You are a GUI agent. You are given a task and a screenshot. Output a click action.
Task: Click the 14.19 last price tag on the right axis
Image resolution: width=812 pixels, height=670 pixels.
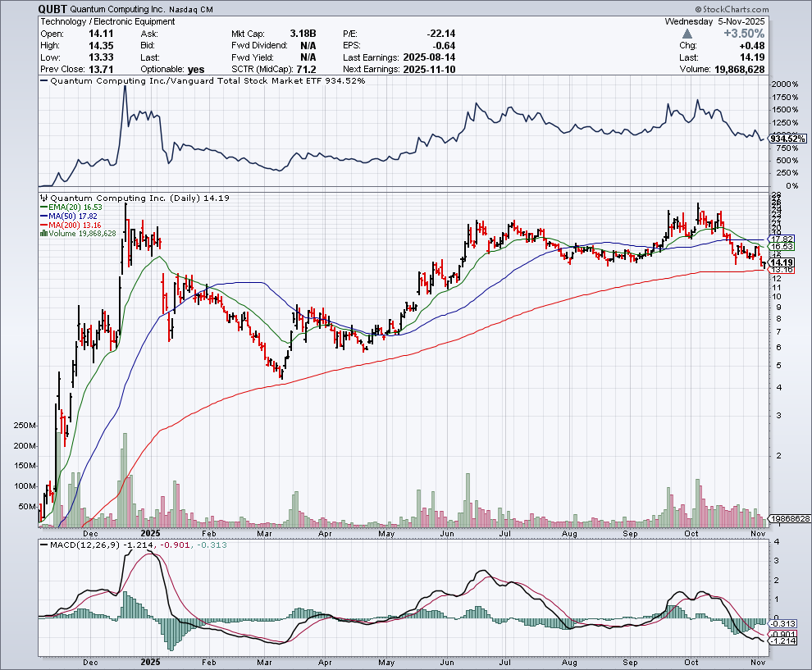[x=782, y=262]
